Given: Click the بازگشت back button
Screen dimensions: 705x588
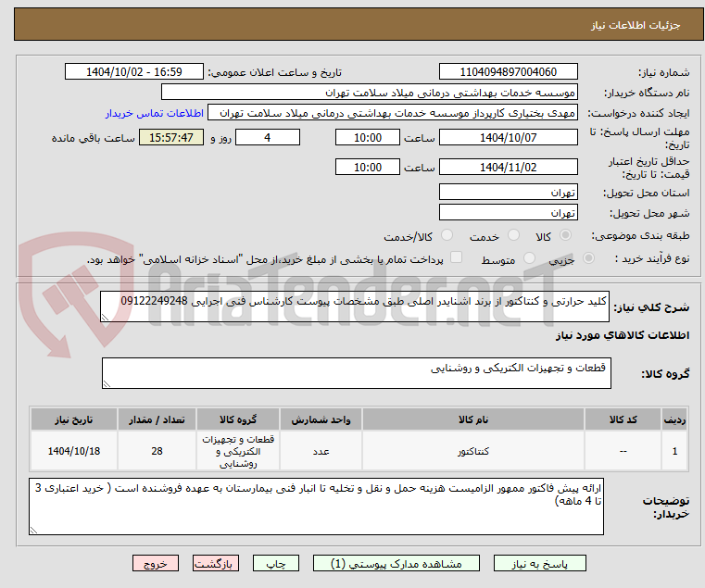Looking at the screenshot, I should (x=216, y=563).
